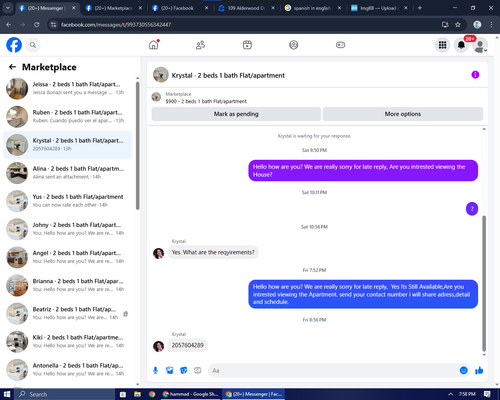Go back using the Marketplace back arrow
This screenshot has height=400, width=500.
[12, 67]
